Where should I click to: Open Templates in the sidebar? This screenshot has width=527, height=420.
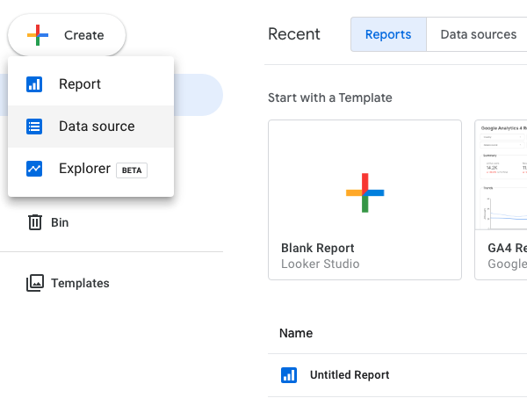point(80,283)
